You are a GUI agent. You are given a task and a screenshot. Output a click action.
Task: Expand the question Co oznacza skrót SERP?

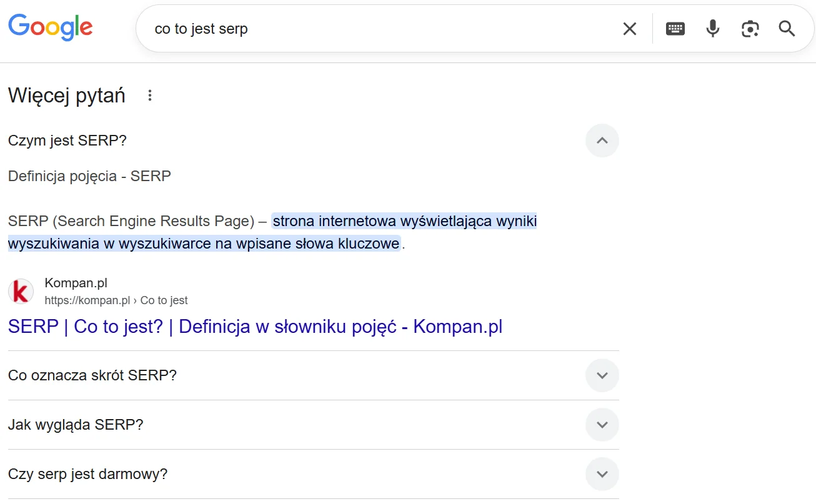[602, 375]
